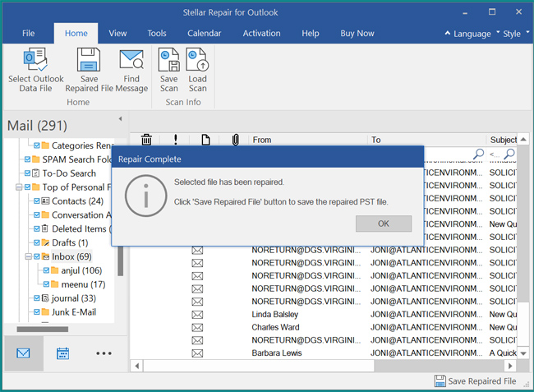The image size is (534, 392).
Task: Click Save Repaired File in status bar
Action: click(x=476, y=381)
